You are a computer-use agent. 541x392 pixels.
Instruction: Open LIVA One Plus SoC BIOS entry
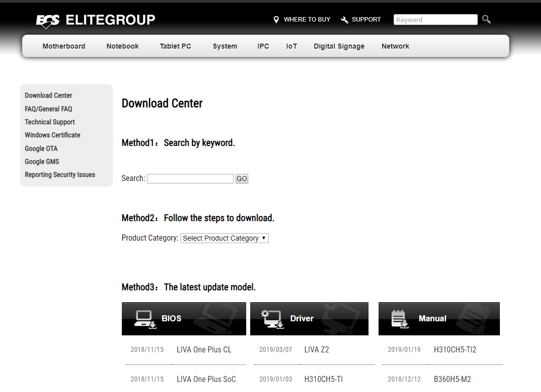click(x=207, y=379)
